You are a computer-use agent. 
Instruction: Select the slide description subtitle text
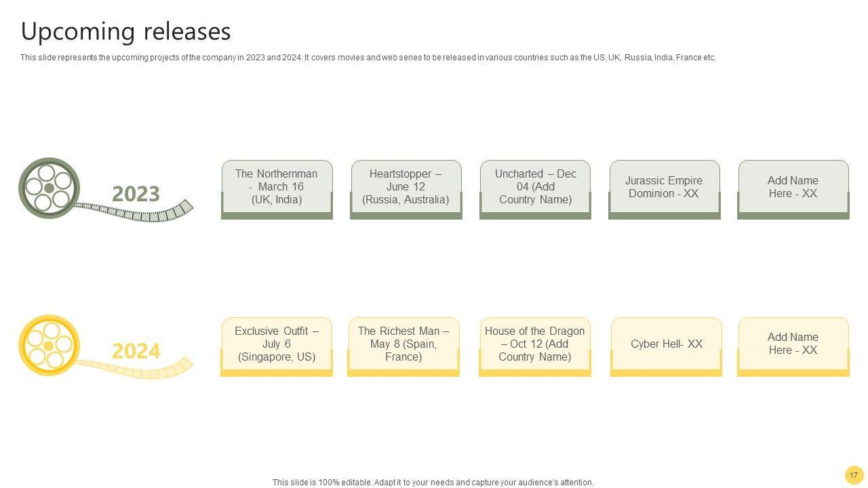point(368,58)
